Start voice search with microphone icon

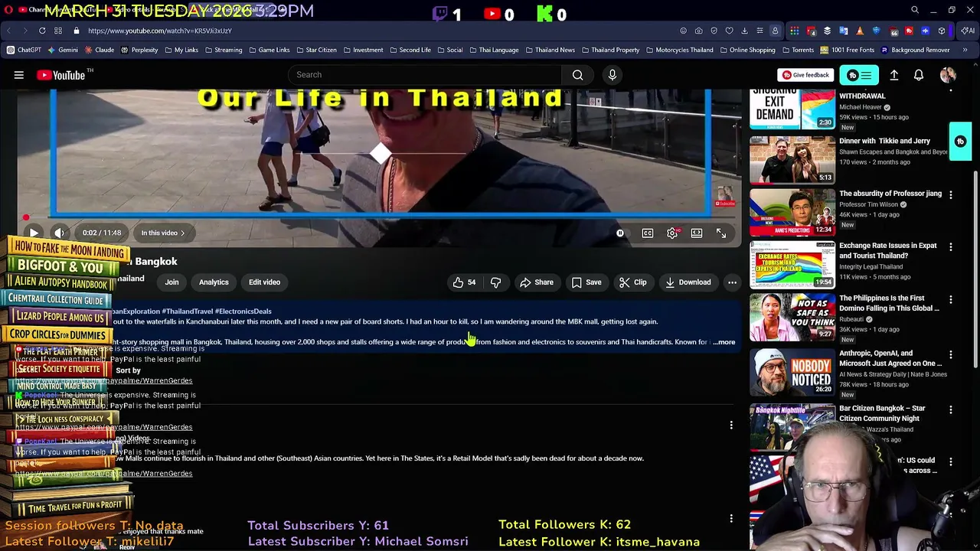coord(612,75)
